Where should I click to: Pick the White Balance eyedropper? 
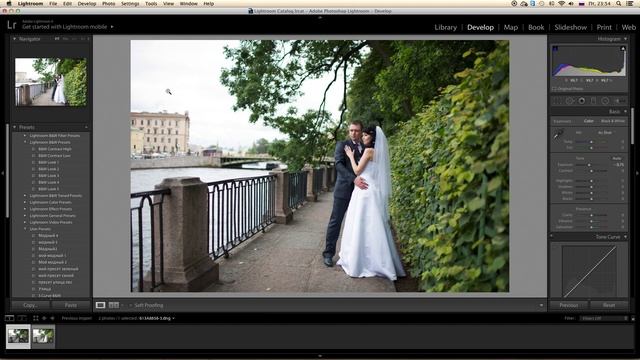pos(558,134)
